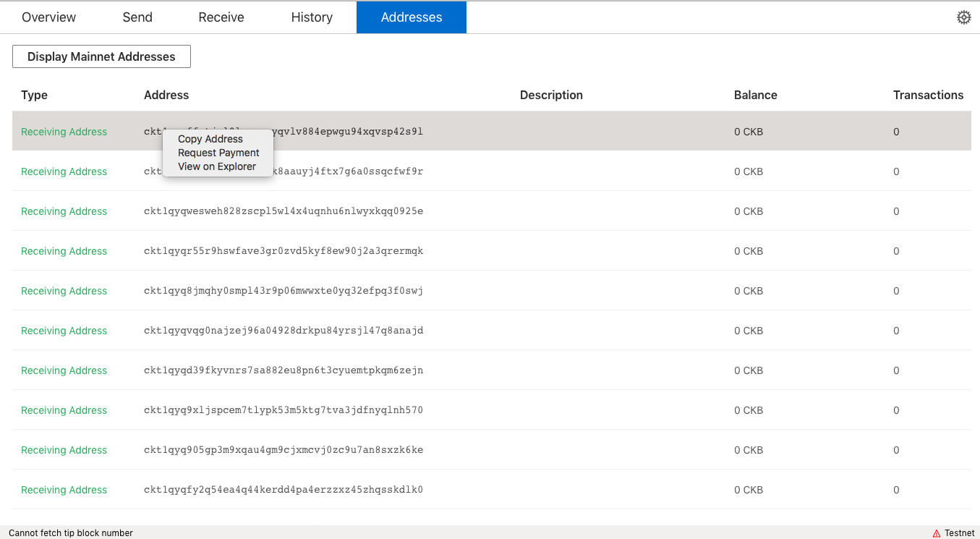
Task: Click the Address column header
Action: click(x=166, y=95)
